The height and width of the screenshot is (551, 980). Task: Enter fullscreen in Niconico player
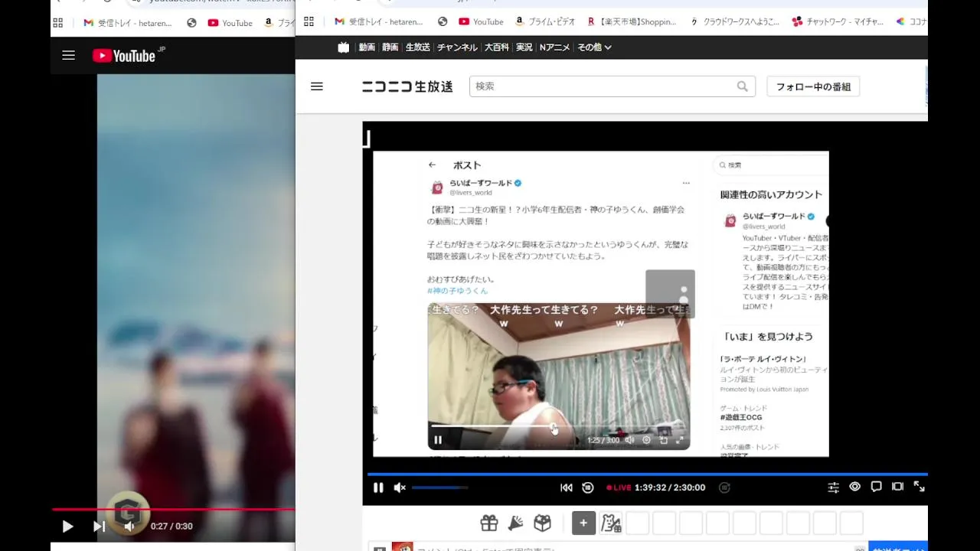coord(920,487)
